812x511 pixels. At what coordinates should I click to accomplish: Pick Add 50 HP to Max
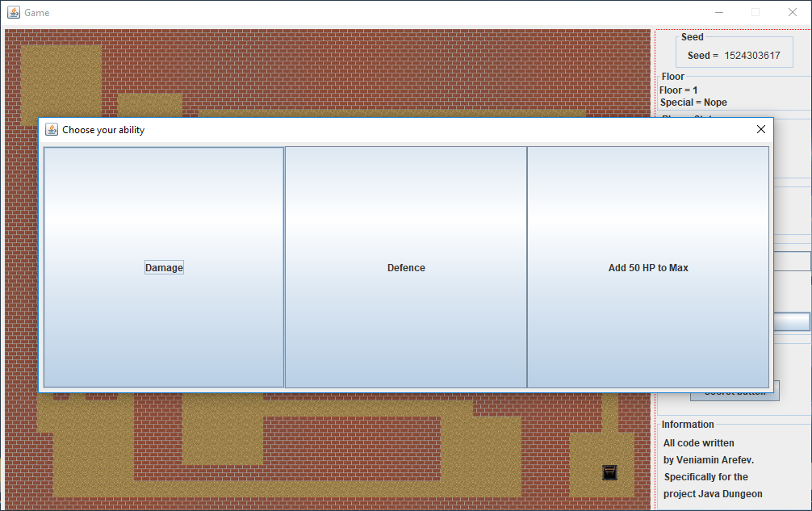pyautogui.click(x=648, y=267)
